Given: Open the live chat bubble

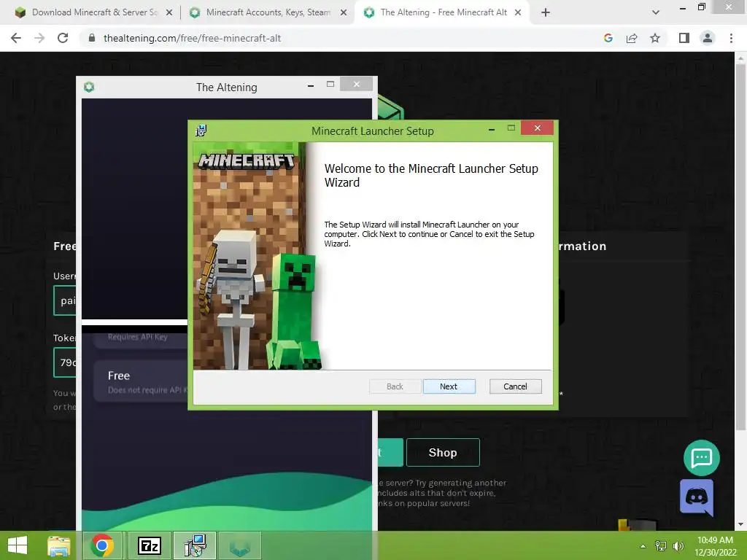Looking at the screenshot, I should tap(701, 458).
